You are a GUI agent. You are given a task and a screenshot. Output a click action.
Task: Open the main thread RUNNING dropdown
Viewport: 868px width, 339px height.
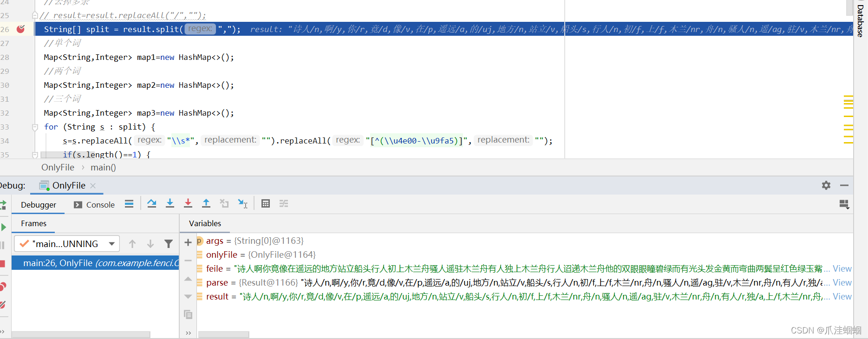[67, 244]
